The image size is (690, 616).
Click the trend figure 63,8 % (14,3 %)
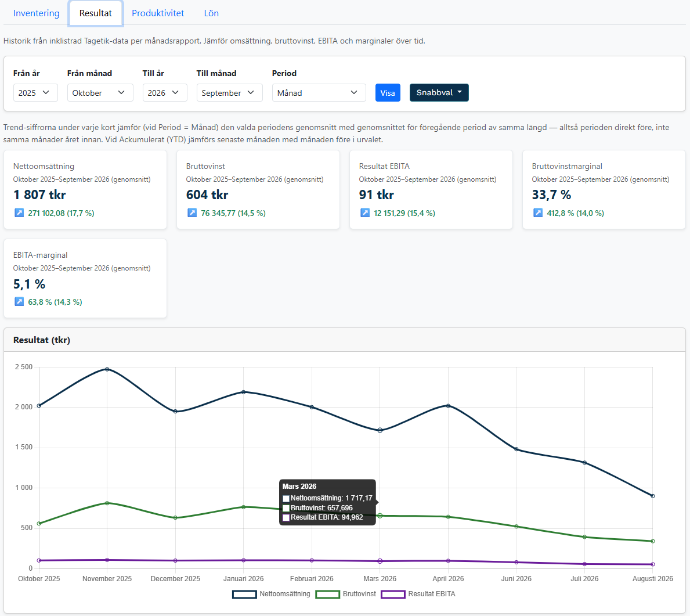[55, 302]
